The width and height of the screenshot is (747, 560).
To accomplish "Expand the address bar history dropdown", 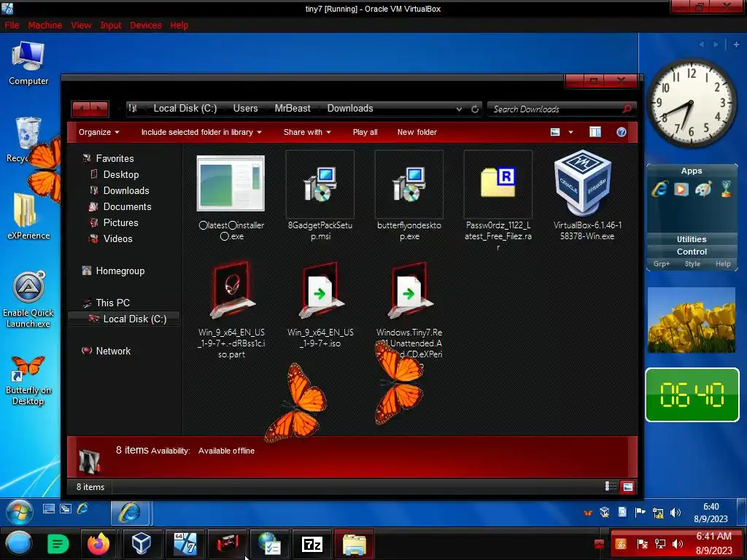I will pos(459,109).
